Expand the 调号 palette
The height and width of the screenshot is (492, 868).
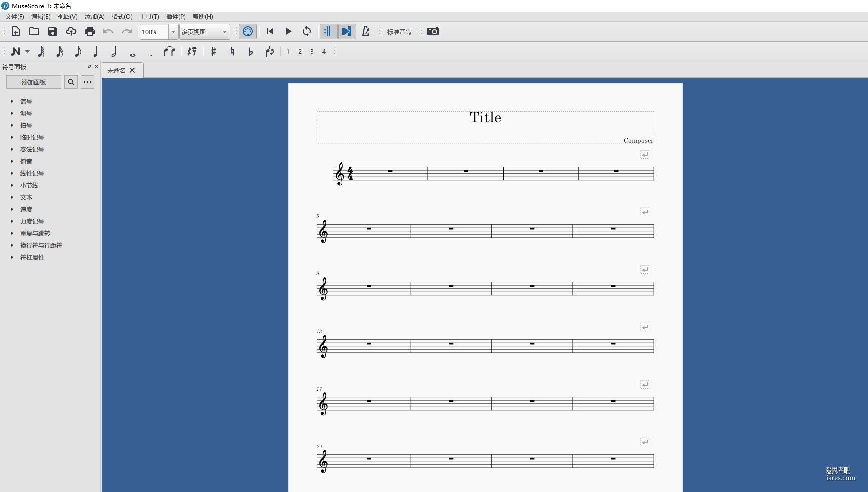click(x=12, y=113)
